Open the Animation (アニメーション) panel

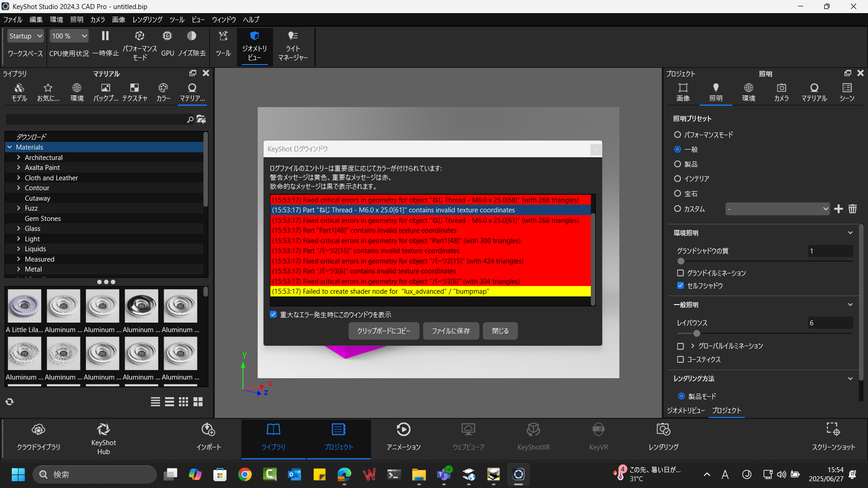pyautogui.click(x=404, y=437)
